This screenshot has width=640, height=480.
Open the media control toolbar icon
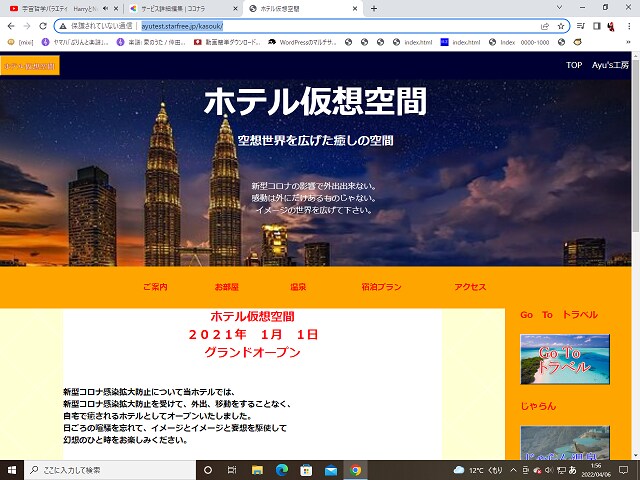point(581,26)
